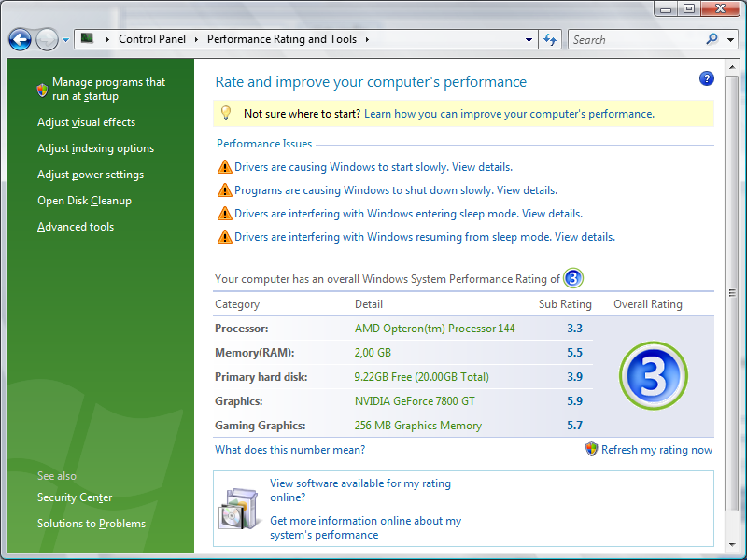Image resolution: width=747 pixels, height=560 pixels.
Task: Click shield icon beside Manage startup programs
Action: 42,90
